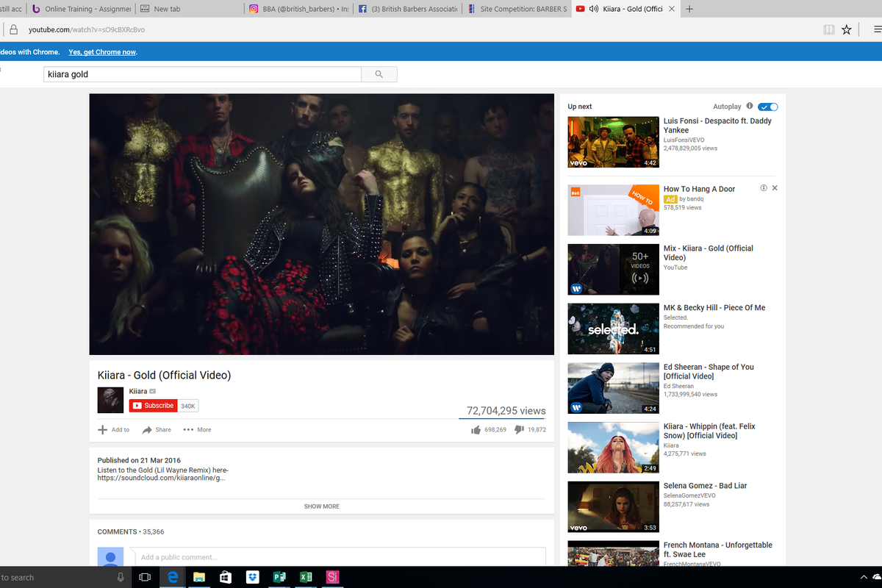882x588 pixels.
Task: Click the LuisFonsiVEVO channel name
Action: [x=683, y=139]
